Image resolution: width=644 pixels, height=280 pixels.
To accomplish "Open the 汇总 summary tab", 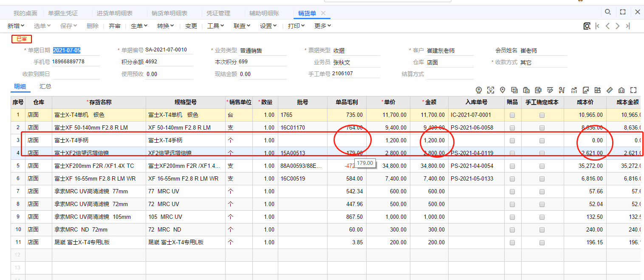I will (x=45, y=87).
